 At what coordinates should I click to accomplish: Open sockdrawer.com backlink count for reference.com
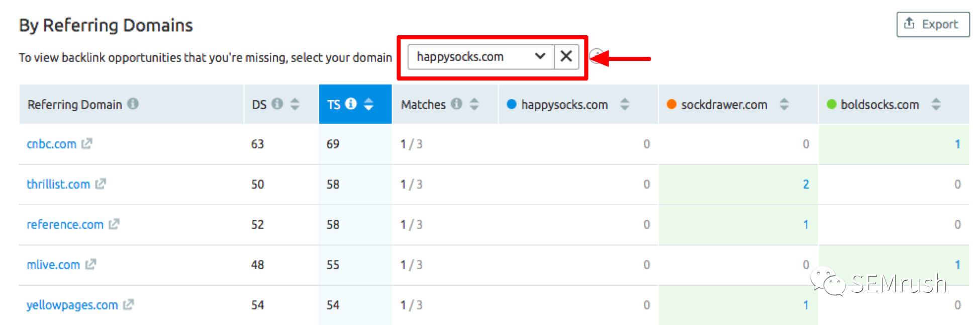[x=806, y=224]
